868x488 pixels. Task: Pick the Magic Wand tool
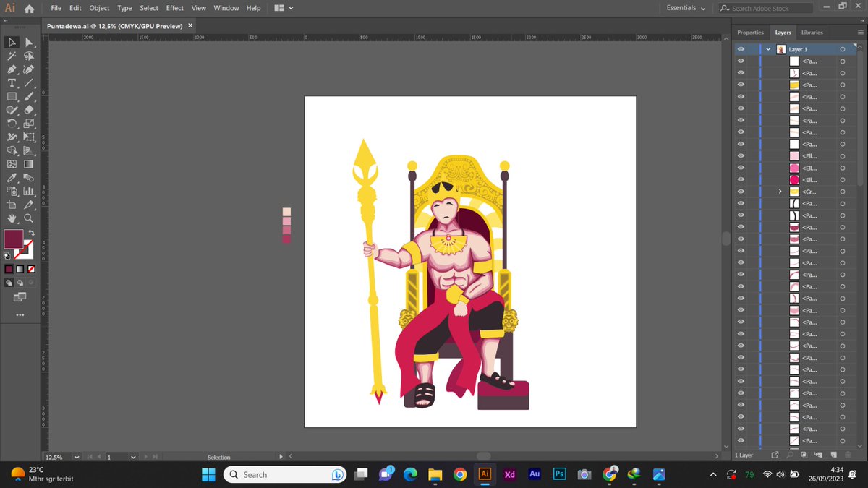pos(12,56)
